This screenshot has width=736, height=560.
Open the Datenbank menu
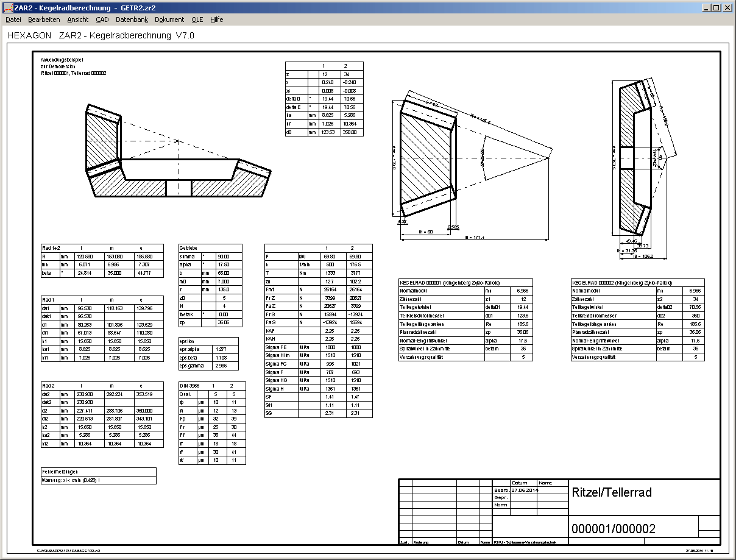coord(132,19)
